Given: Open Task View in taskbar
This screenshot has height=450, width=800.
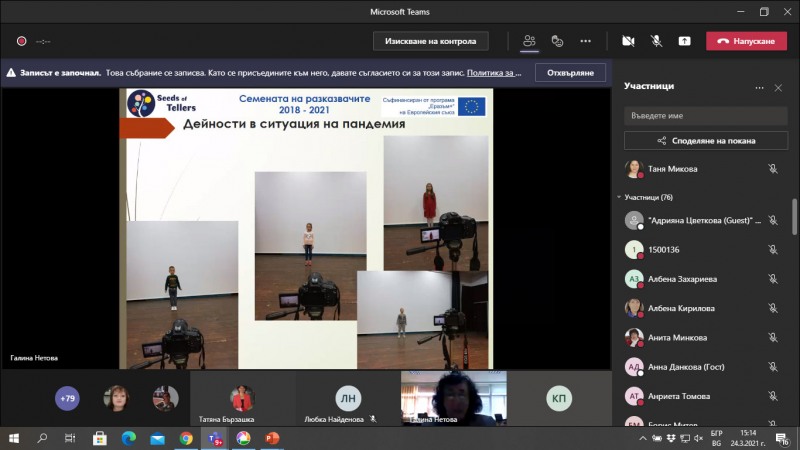Looking at the screenshot, I should (70, 438).
